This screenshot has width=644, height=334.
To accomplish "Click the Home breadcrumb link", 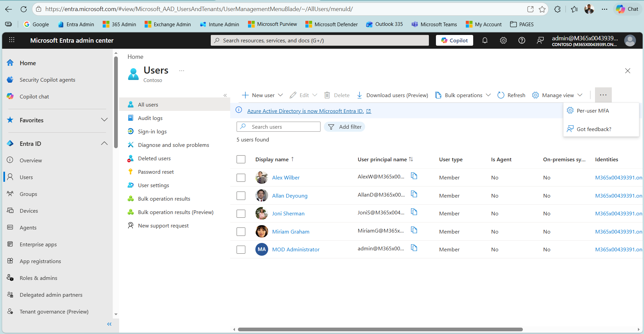I will click(135, 57).
